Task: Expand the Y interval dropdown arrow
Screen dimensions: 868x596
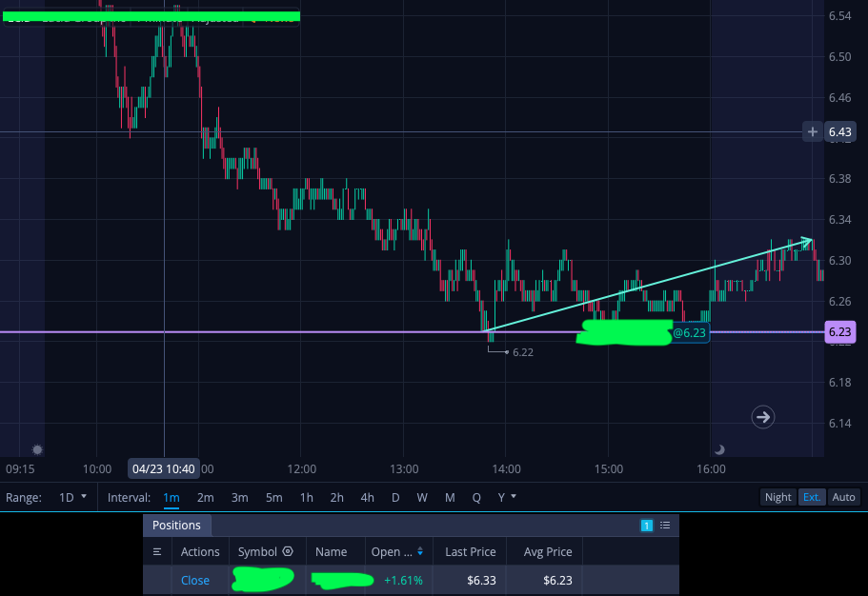Action: 514,496
